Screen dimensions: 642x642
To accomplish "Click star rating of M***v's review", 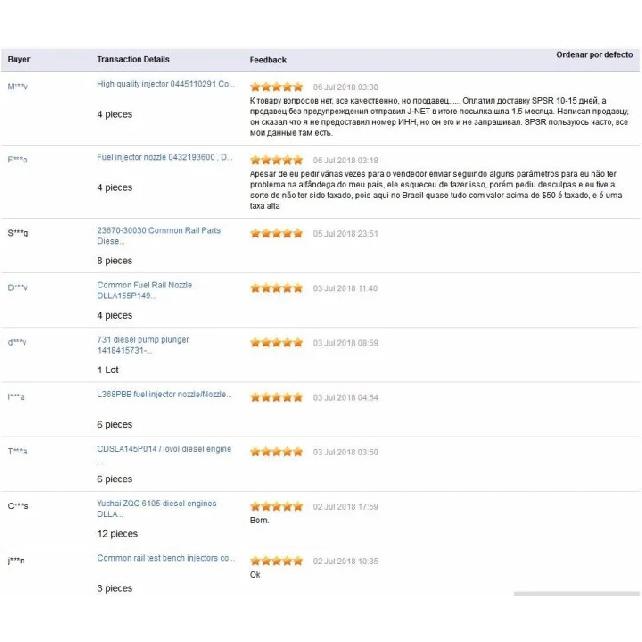I will click(276, 87).
